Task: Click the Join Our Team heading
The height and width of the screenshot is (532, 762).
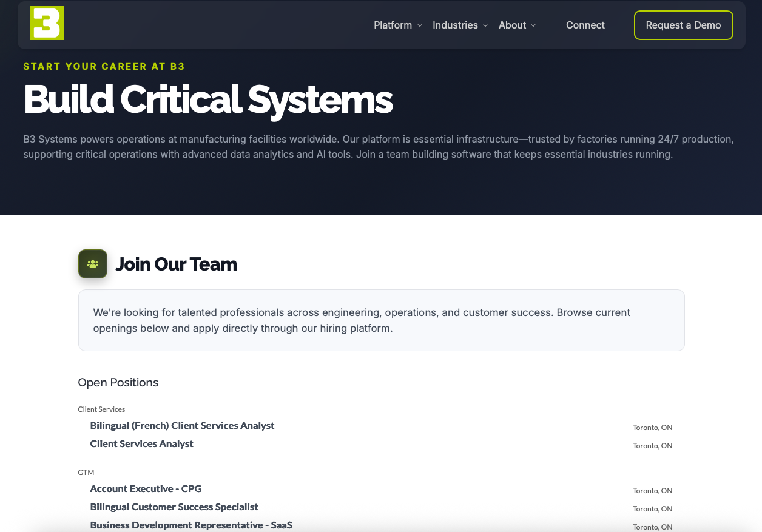Action: click(x=176, y=264)
